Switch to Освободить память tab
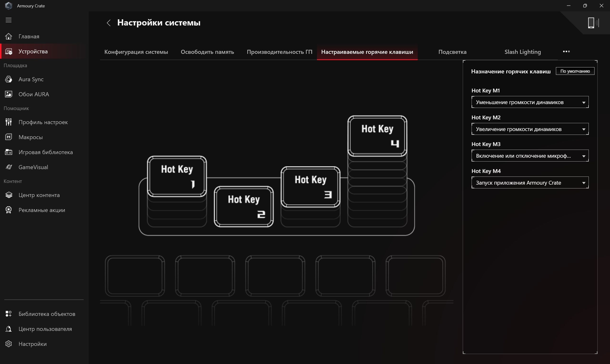The width and height of the screenshot is (610, 364). (207, 52)
